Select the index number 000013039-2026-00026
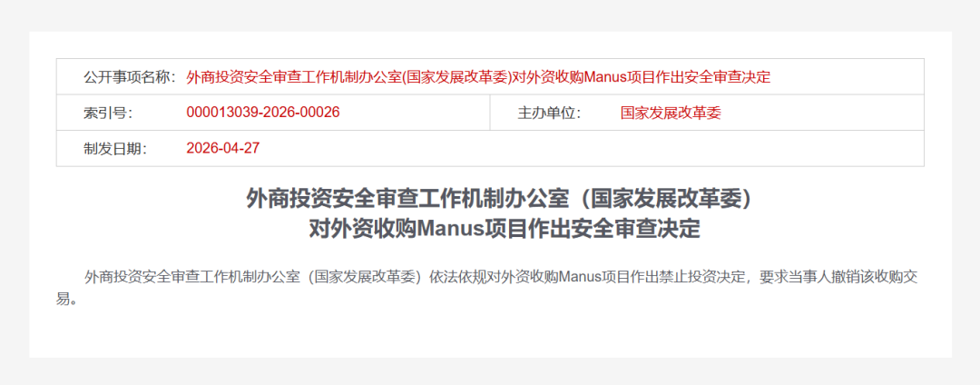This screenshot has height=385, width=980. 262,114
